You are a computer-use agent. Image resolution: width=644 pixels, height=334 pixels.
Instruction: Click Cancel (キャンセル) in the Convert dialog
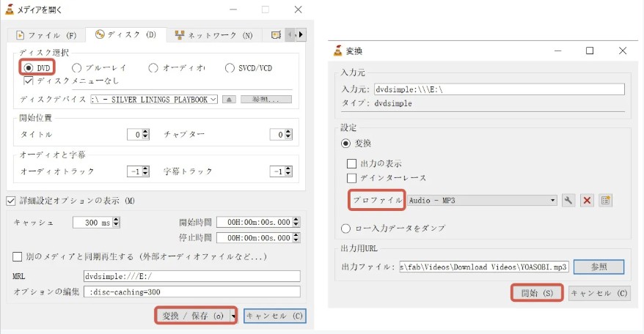pos(599,294)
